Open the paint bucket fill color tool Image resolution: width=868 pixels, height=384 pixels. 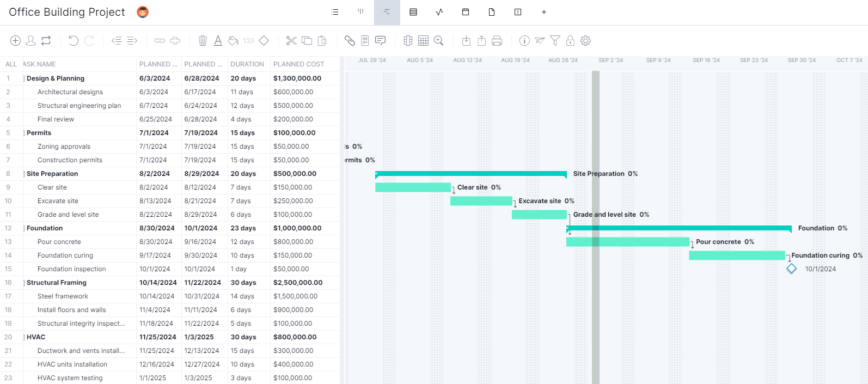pos(233,40)
